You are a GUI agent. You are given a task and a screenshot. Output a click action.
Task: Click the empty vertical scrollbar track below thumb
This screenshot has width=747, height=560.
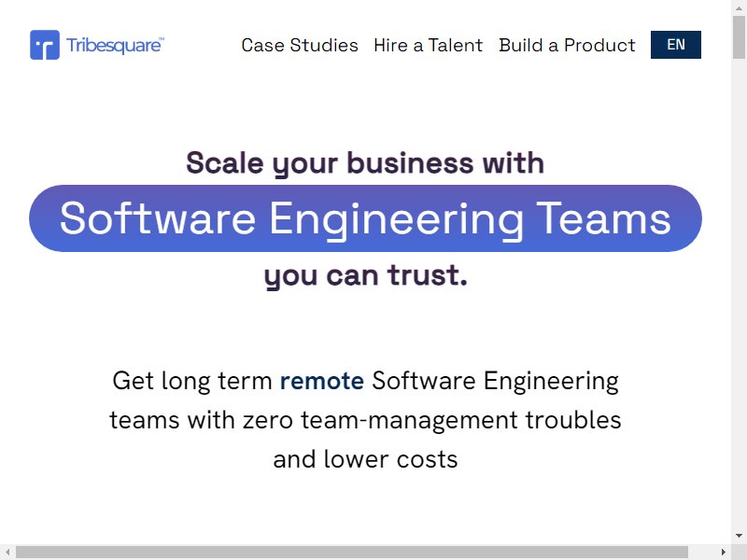point(739,294)
